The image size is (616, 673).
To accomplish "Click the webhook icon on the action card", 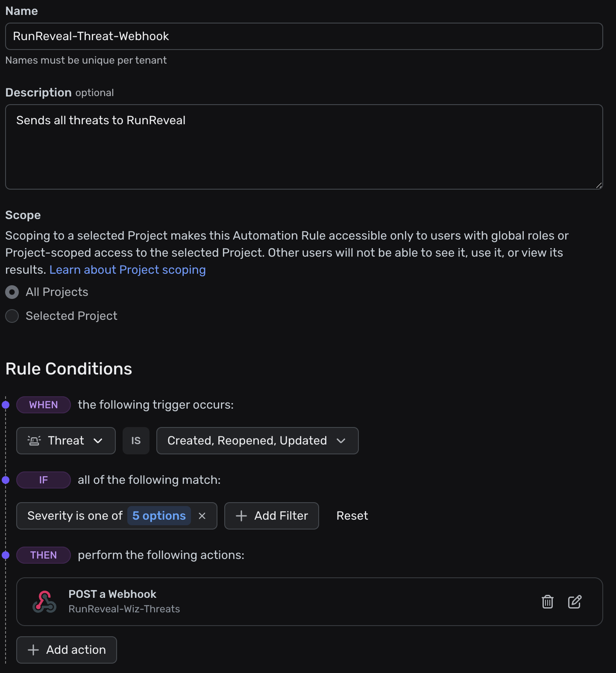I will click(44, 602).
